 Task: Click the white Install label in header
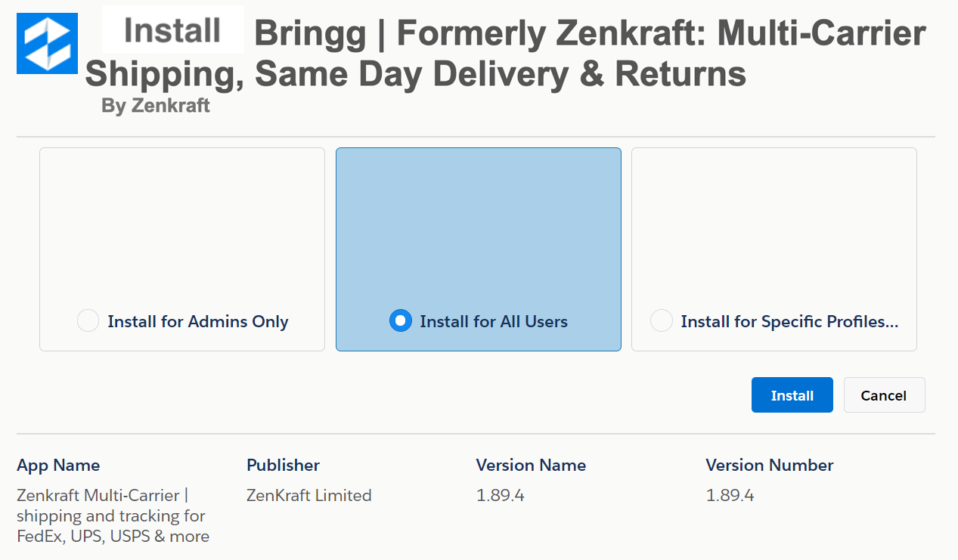(x=172, y=30)
